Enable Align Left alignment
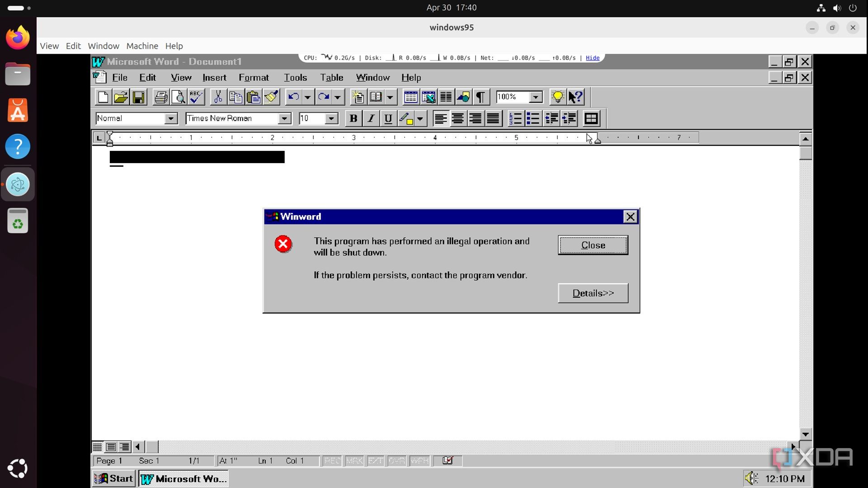Image resolution: width=868 pixels, height=488 pixels. (x=441, y=118)
